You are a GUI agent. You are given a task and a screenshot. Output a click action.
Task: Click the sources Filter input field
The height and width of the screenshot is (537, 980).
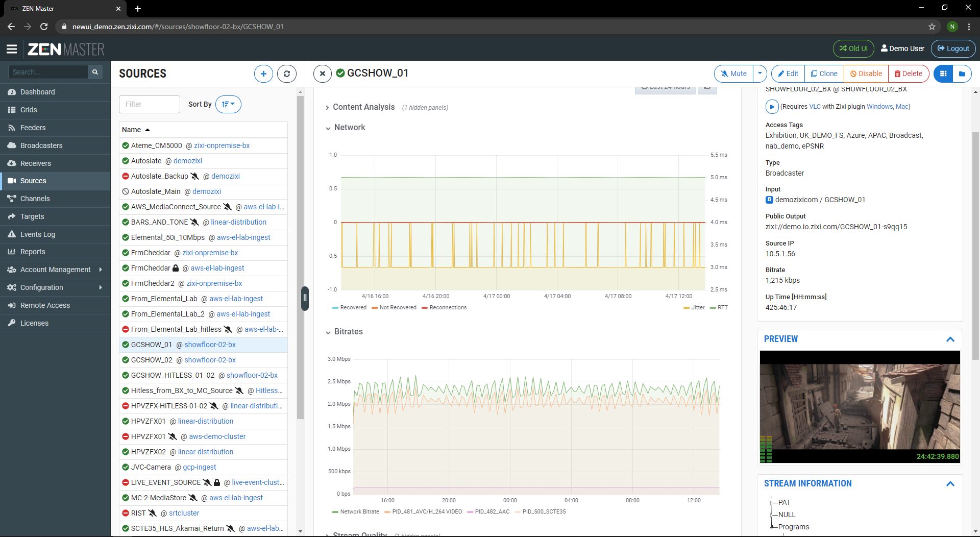(149, 104)
